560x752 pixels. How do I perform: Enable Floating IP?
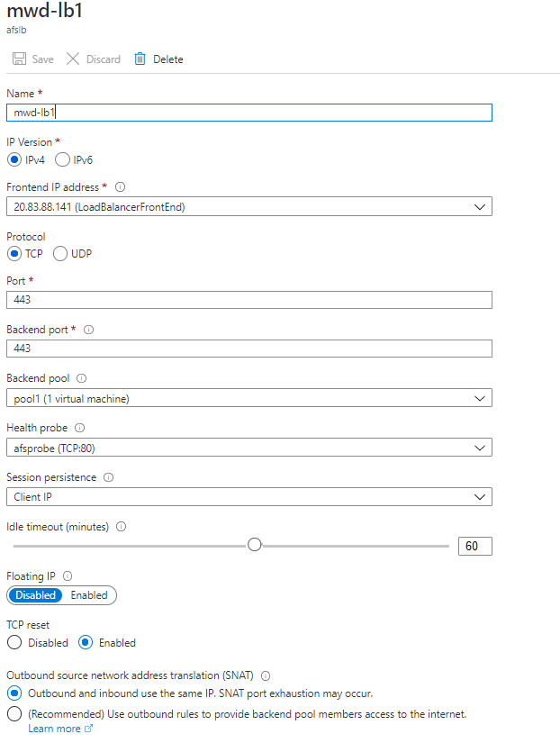point(88,594)
